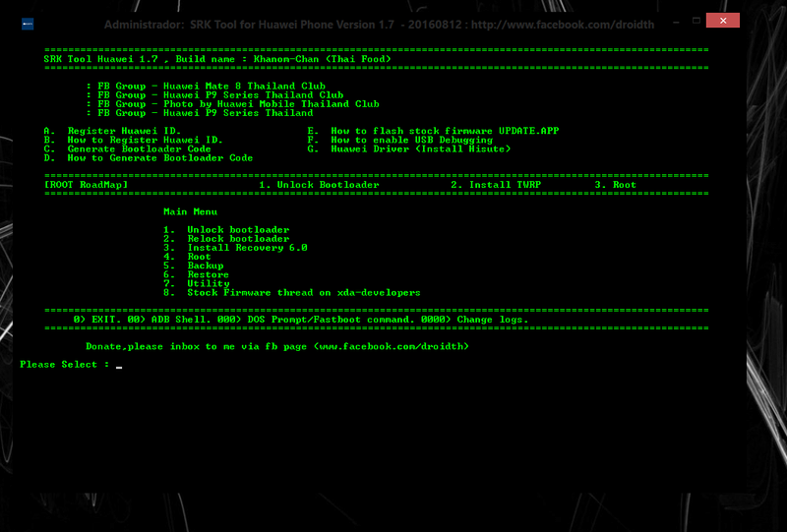The height and width of the screenshot is (532, 787).
Task: Click the 'Donate, please inbox to me' line
Action: (277, 347)
